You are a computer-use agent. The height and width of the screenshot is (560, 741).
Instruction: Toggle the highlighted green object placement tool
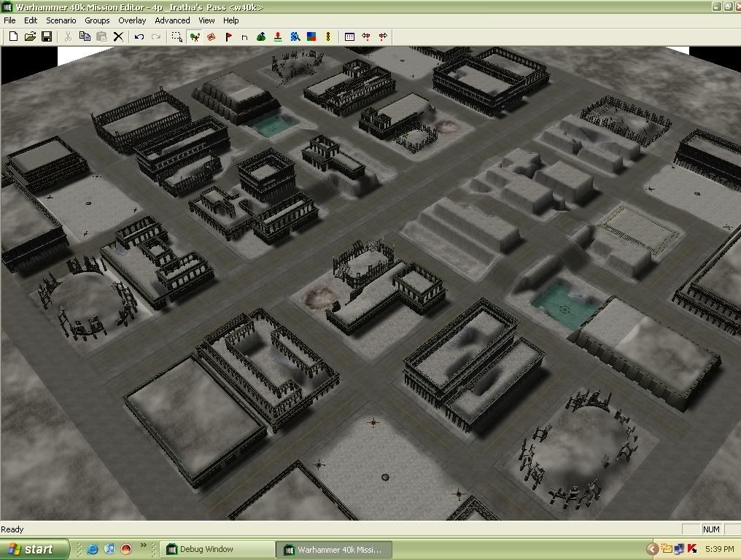point(194,36)
